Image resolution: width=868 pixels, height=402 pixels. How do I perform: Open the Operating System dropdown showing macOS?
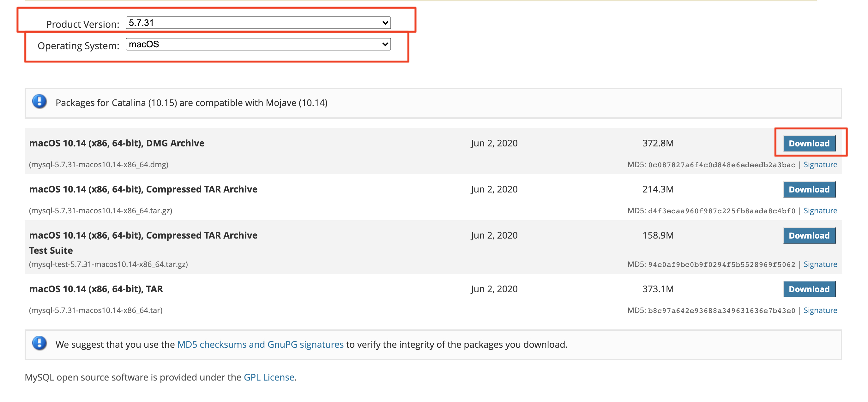click(x=258, y=44)
